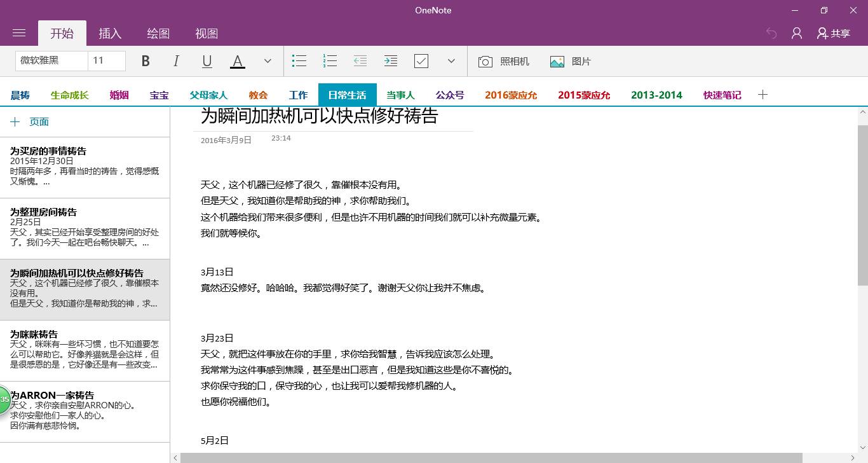Viewport: 868px width, 463px height.
Task: Open the hamburger navigation menu
Action: 19,33
